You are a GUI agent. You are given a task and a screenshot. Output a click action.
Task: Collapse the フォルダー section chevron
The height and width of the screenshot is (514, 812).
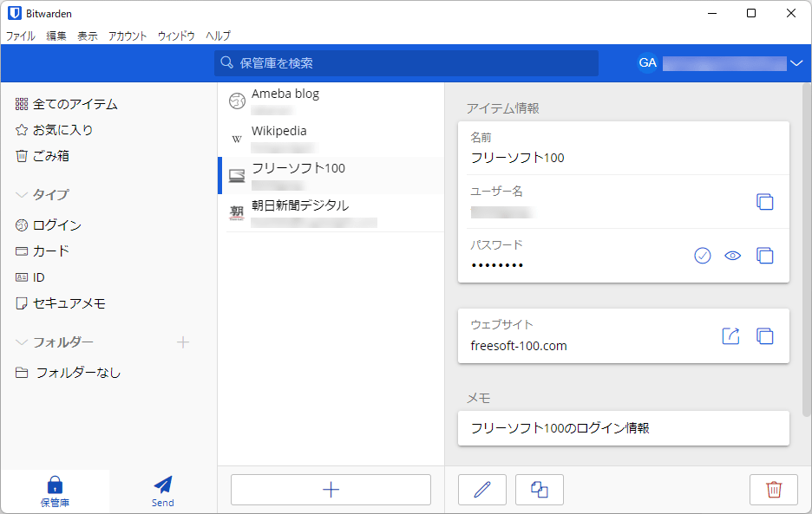click(21, 342)
